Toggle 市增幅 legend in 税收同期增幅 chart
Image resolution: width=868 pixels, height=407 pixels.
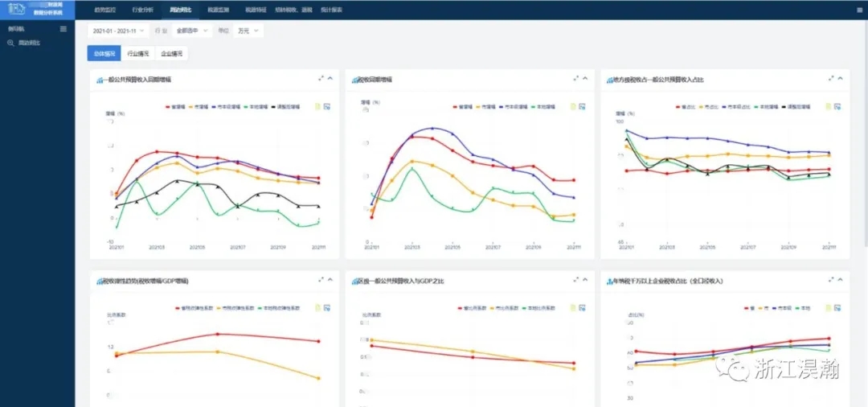(485, 106)
